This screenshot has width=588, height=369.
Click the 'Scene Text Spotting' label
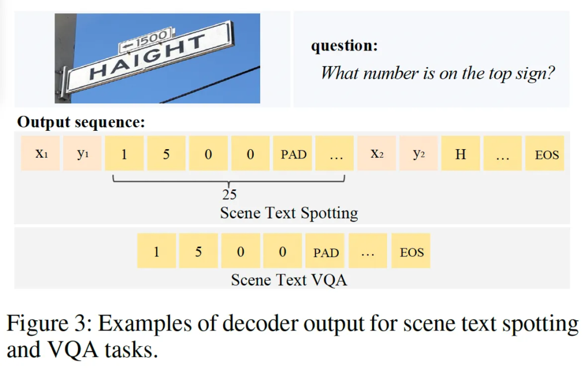289,213
